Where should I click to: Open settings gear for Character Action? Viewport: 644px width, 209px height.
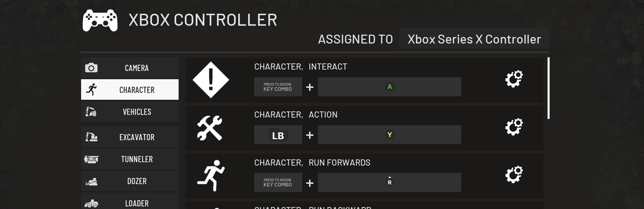tap(514, 127)
